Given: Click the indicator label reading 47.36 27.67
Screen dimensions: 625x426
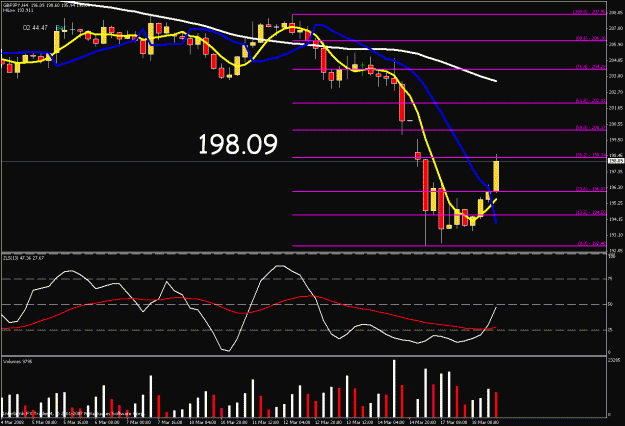Looking at the screenshot, I should [24, 258].
